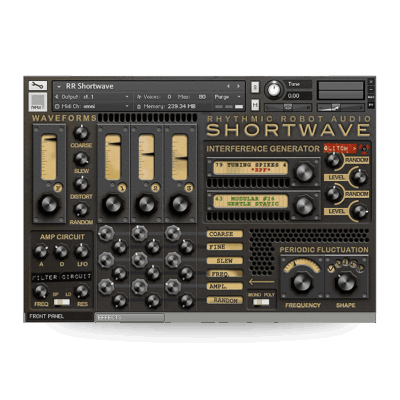Click the Voices count showing 0
400x400 pixels.
(x=169, y=97)
